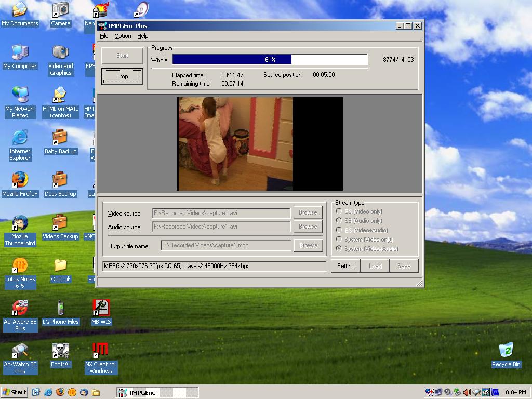Open the HTML on MAIL (centos) shortcut
This screenshot has height=399, width=532.
(x=60, y=103)
